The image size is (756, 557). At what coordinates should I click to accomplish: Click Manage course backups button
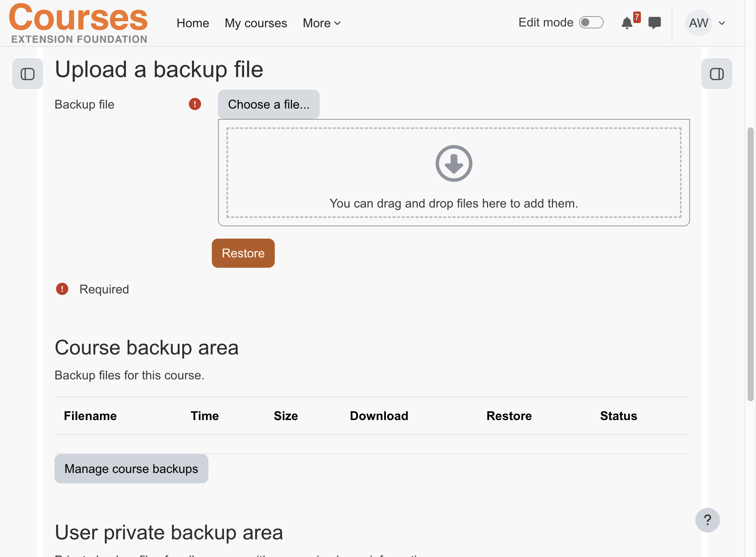(x=131, y=469)
